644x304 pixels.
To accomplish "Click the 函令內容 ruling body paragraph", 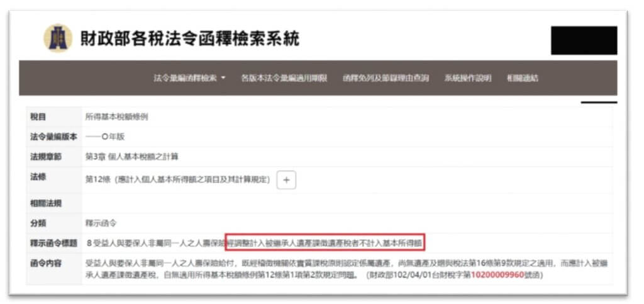I will [x=346, y=269].
